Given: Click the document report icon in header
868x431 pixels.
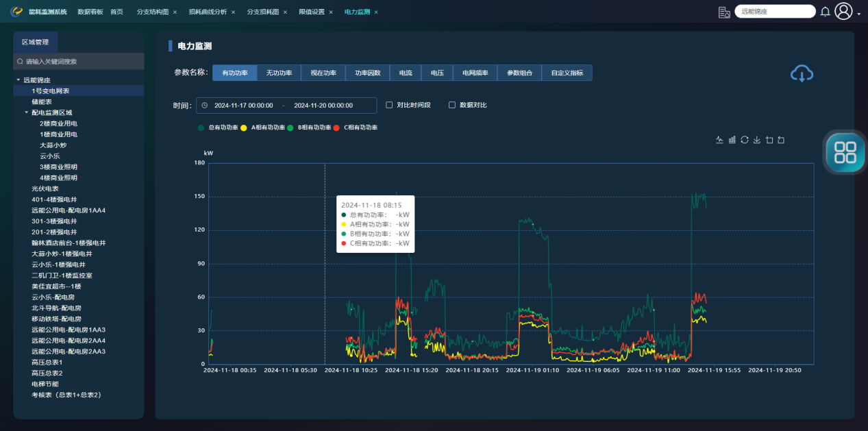Looking at the screenshot, I should 724,12.
